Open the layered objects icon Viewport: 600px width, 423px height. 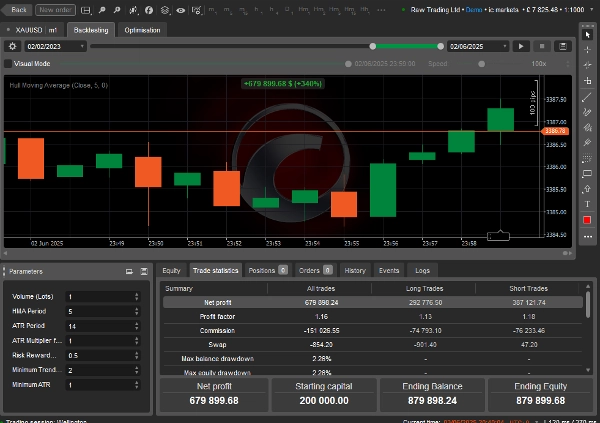165,10
